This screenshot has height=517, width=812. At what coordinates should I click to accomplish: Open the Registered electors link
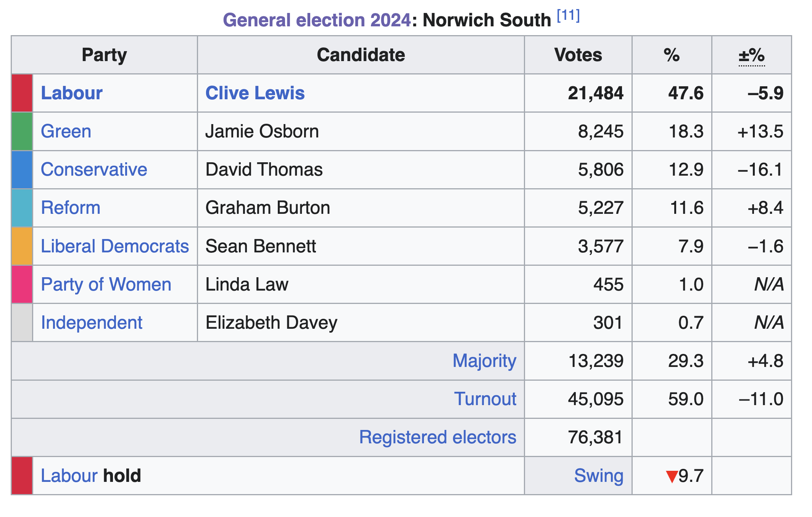click(438, 437)
